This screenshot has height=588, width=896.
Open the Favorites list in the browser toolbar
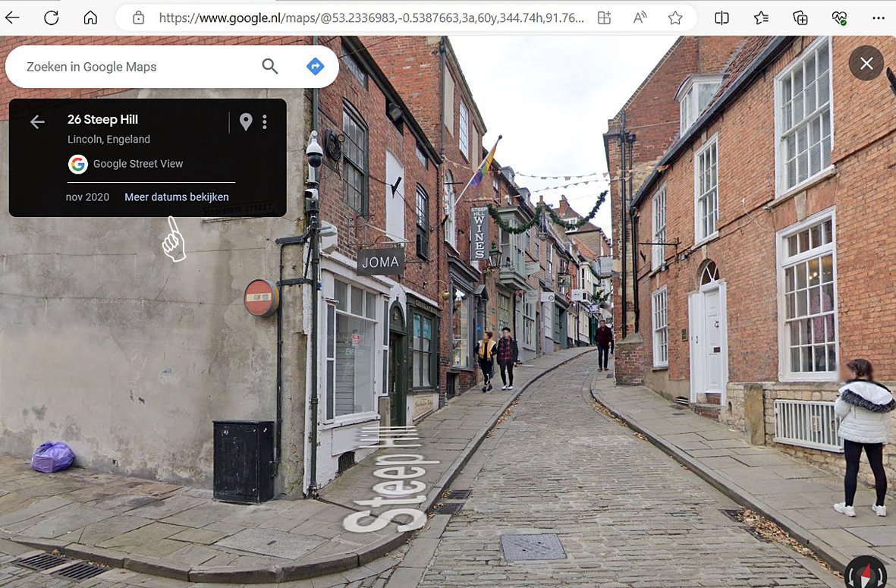tap(761, 18)
